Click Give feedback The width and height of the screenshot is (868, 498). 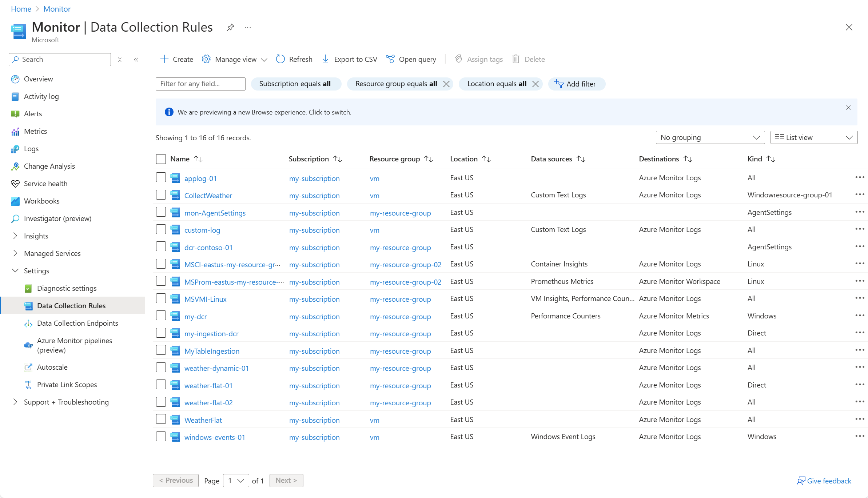[x=824, y=481]
